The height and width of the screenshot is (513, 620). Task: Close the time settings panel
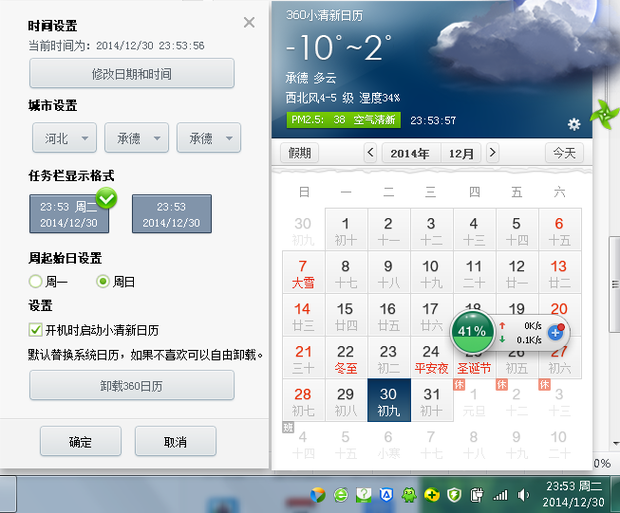coord(249,23)
